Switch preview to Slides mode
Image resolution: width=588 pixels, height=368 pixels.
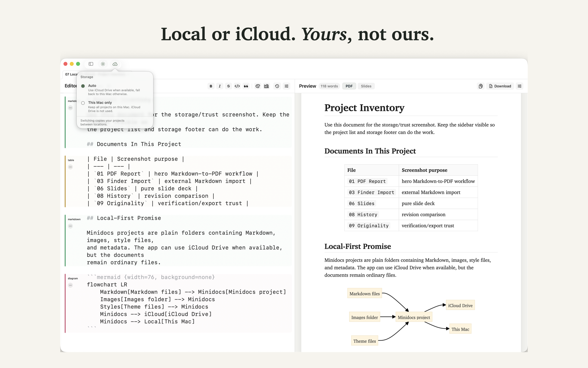click(x=366, y=86)
